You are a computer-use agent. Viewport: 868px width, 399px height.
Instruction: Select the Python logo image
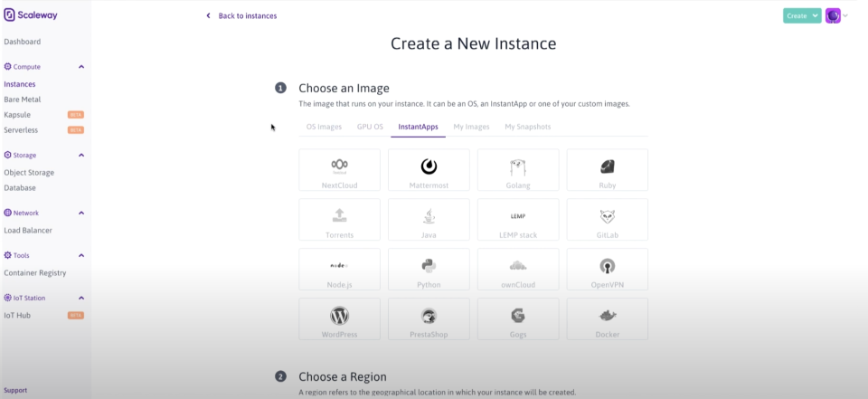[x=429, y=266]
